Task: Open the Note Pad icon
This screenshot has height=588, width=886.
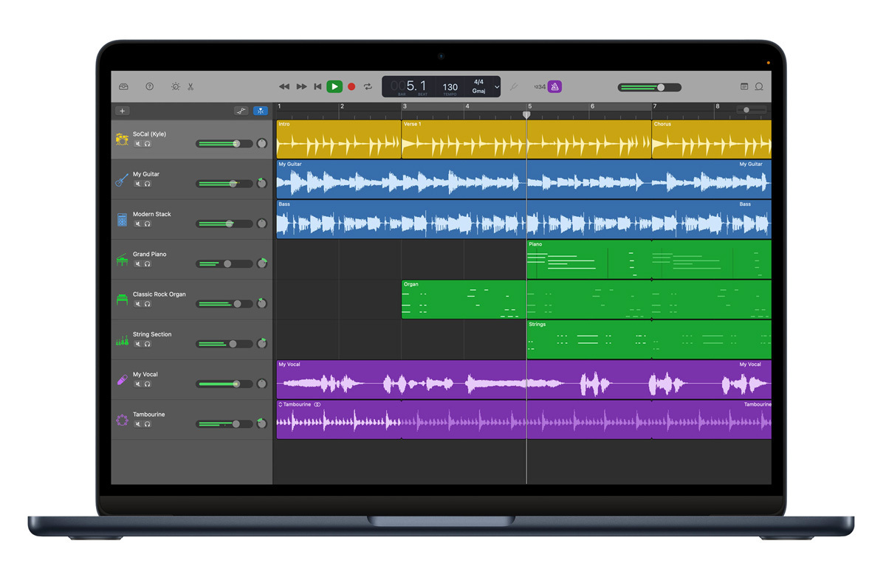Action: 744,86
